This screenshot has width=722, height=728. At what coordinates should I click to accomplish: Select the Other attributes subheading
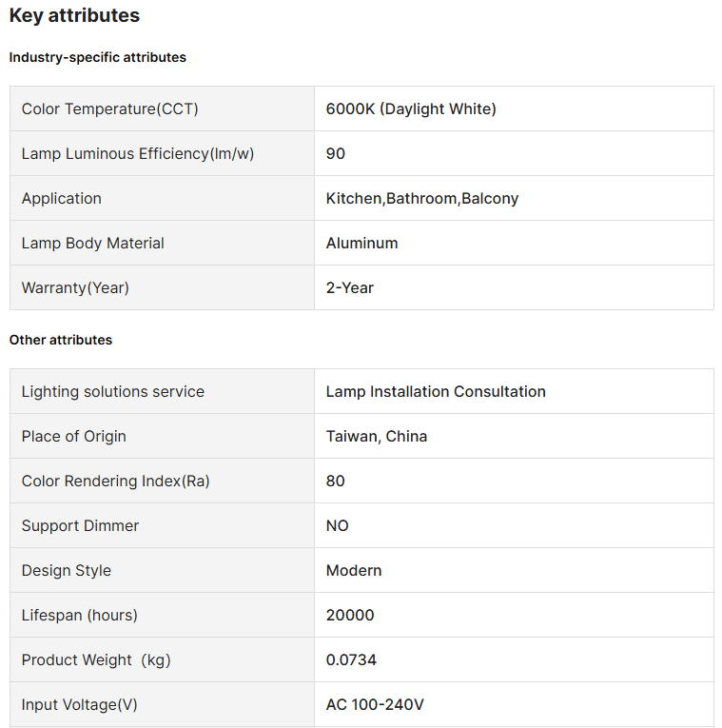pos(61,340)
